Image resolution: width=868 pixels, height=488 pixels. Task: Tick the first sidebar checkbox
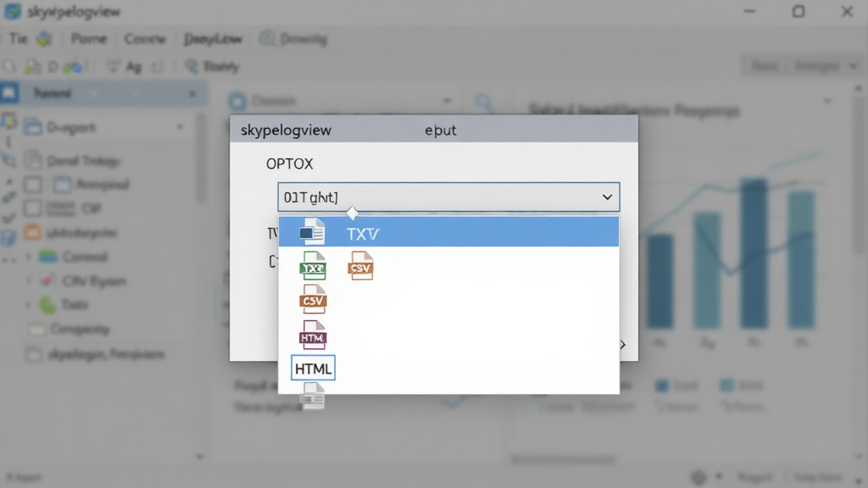pos(33,184)
